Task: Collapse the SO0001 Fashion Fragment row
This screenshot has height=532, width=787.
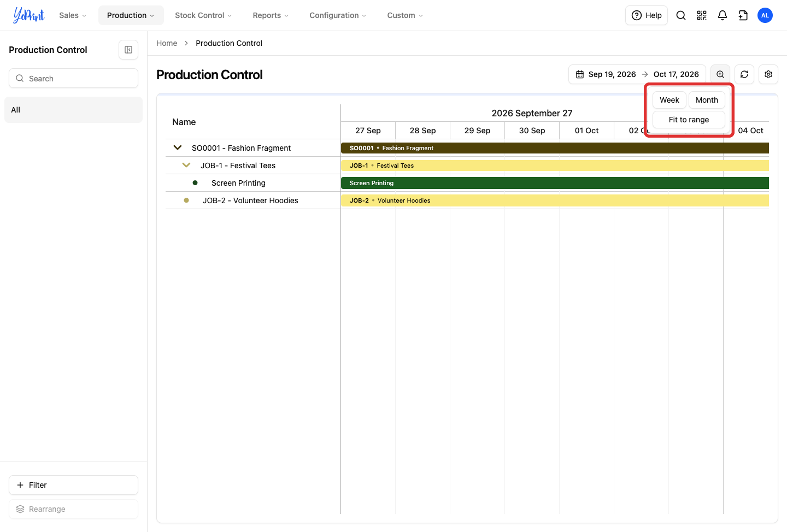Action: tap(178, 147)
